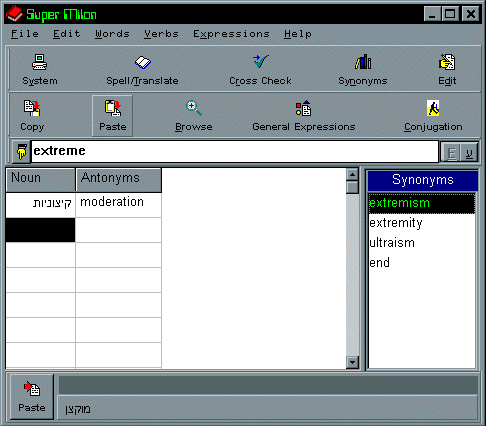Screen dimensions: 486x426
Task: Click the results scrollbar thumb
Action: [x=352, y=187]
